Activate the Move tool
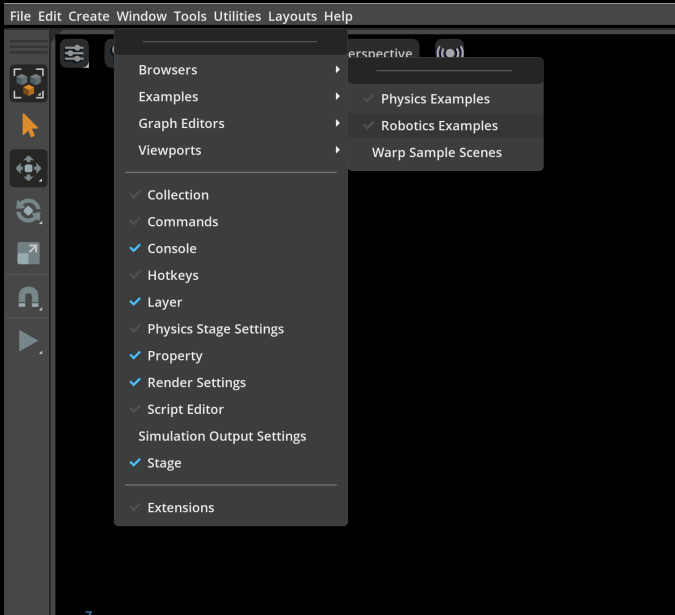The image size is (675, 615). [x=28, y=169]
